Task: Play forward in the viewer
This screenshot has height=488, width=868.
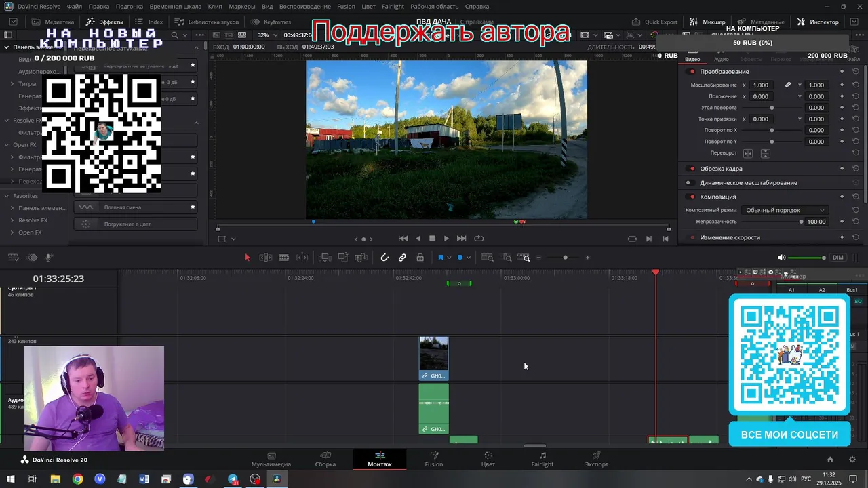Action: [x=446, y=239]
